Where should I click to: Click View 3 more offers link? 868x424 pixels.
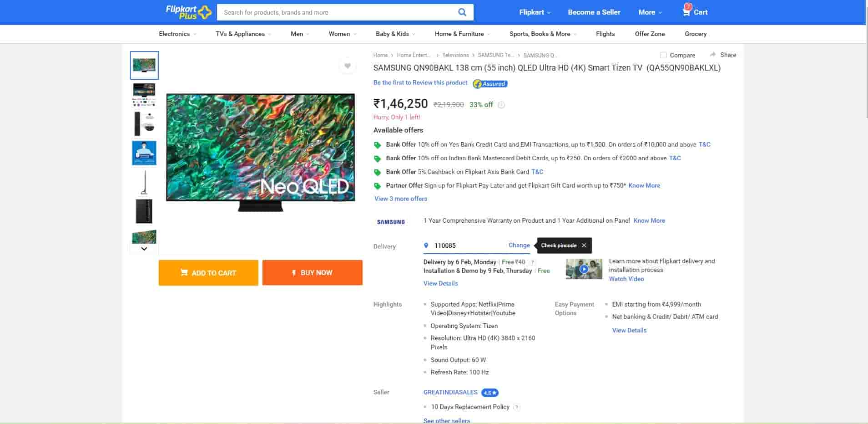400,199
